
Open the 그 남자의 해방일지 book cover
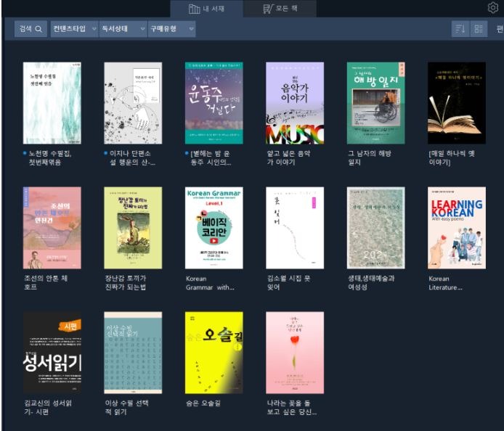point(375,103)
